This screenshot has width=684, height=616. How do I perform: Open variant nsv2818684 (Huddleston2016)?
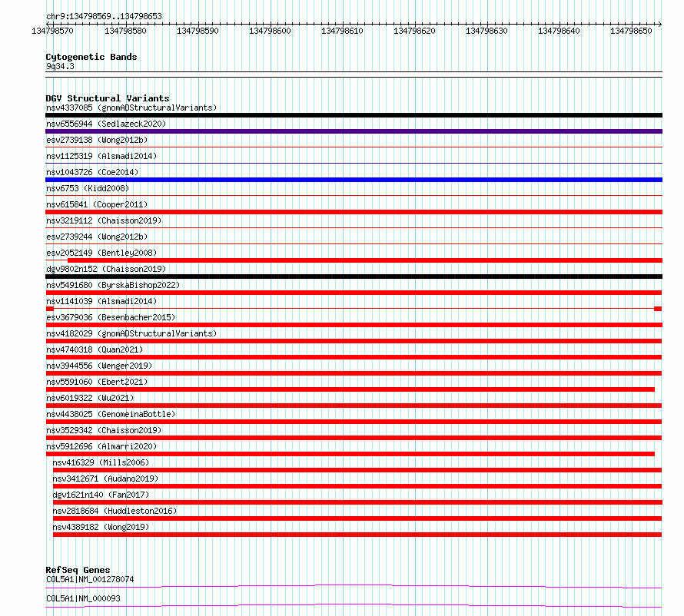click(x=115, y=511)
